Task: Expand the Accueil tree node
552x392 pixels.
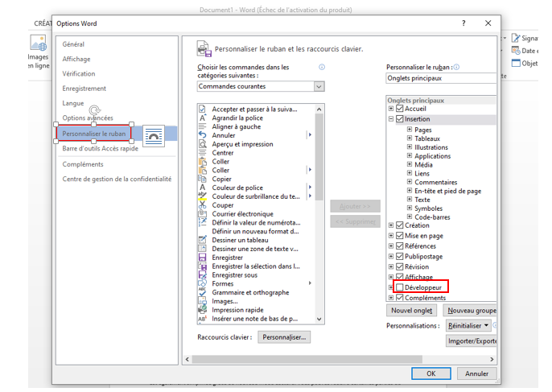Action: coord(391,109)
